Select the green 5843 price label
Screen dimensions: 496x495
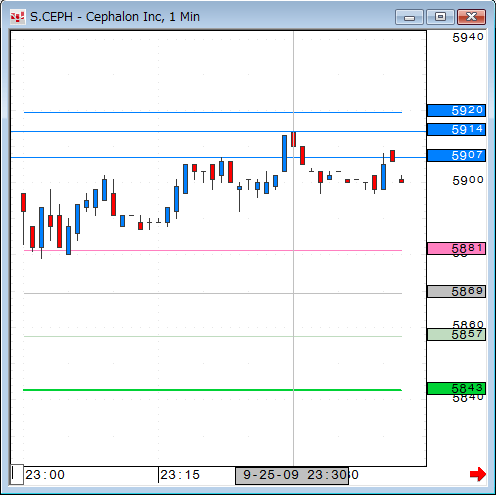456,388
